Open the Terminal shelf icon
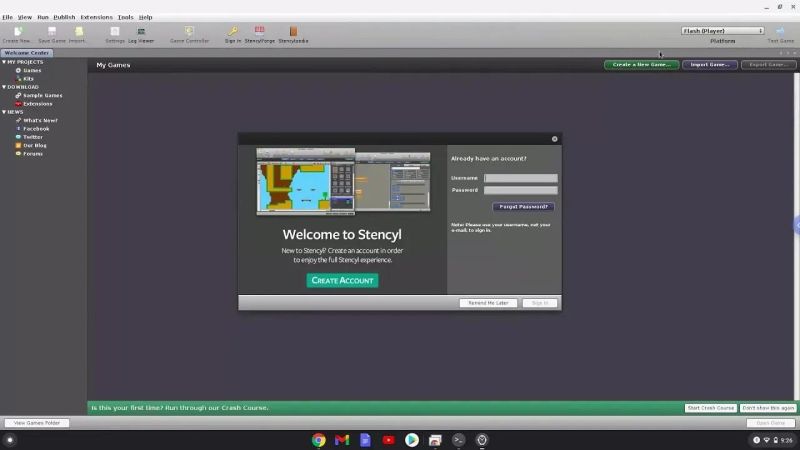 coord(459,440)
